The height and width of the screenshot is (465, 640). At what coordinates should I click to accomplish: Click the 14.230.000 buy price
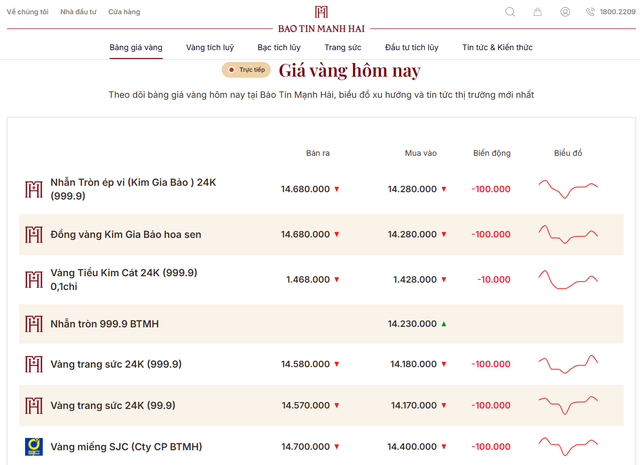pos(412,324)
